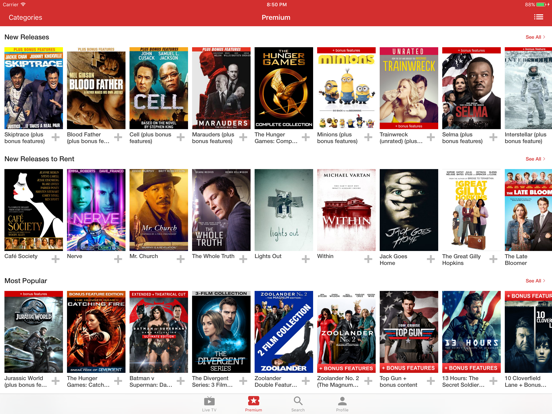Open the Selma poster
Image resolution: width=552 pixels, height=414 pixels.
point(471,88)
